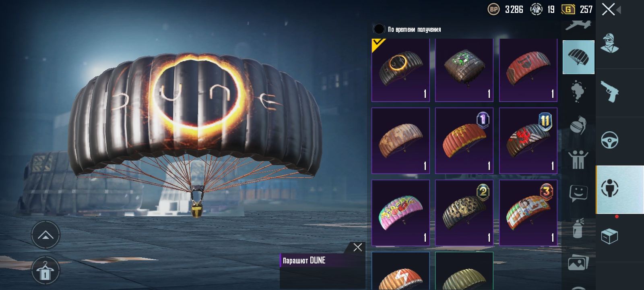Screen dimensions: 644x290
Task: Open the spray can graffiti category
Action: click(x=578, y=228)
